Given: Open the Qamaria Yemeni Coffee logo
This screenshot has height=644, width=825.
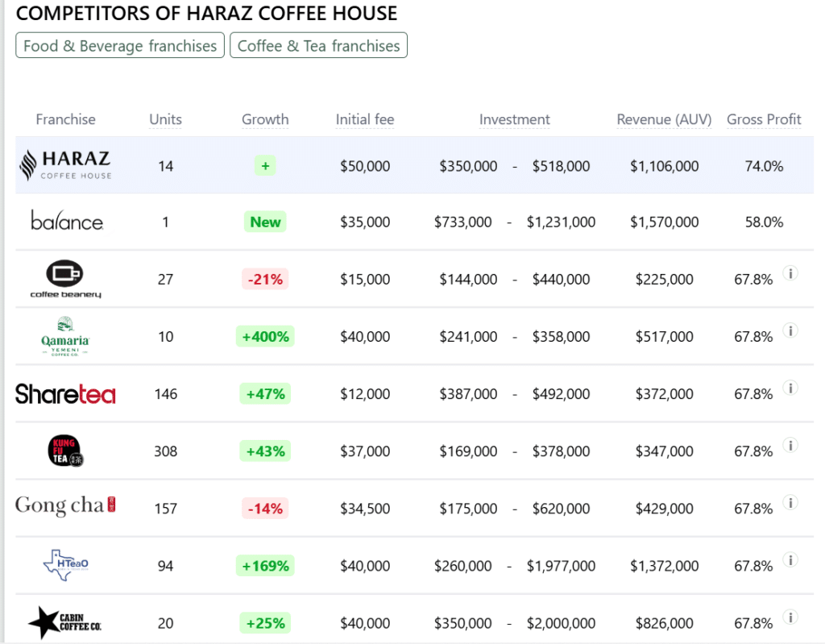Looking at the screenshot, I should point(65,336).
